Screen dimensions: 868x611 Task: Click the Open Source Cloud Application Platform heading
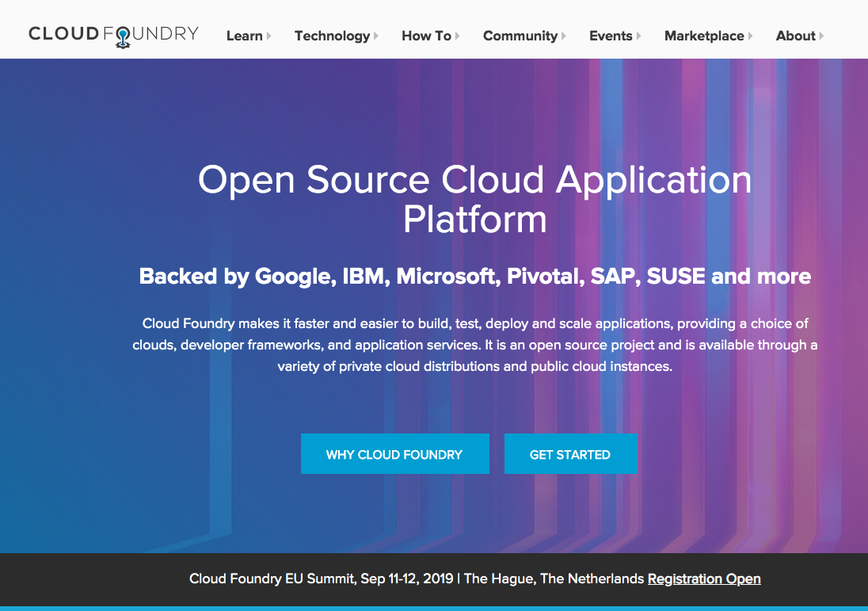[475, 200]
